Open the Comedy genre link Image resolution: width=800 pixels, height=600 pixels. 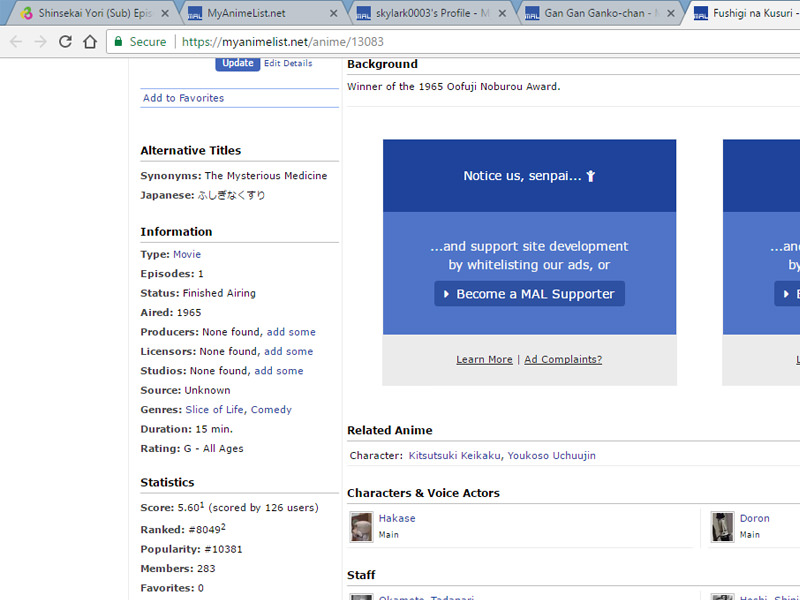tap(271, 409)
